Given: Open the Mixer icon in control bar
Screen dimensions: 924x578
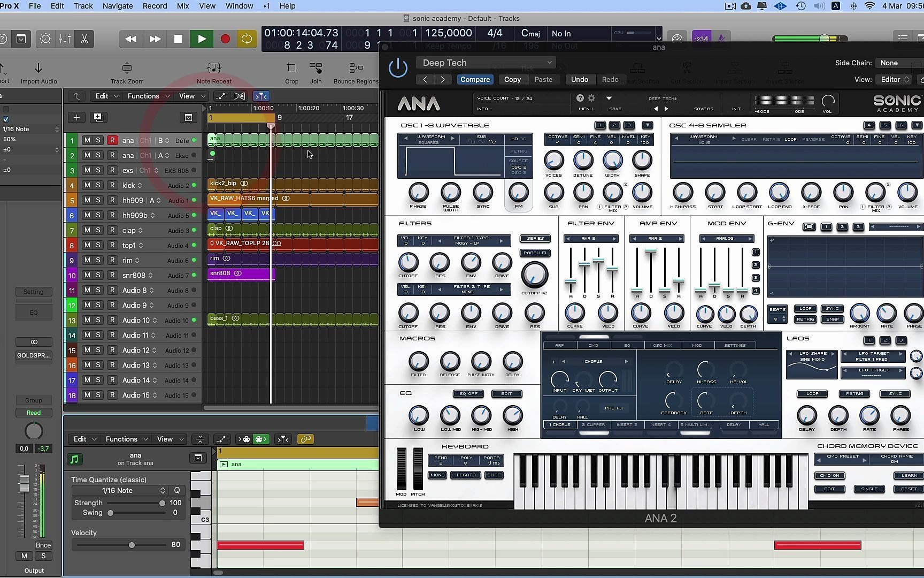Looking at the screenshot, I should 65,39.
